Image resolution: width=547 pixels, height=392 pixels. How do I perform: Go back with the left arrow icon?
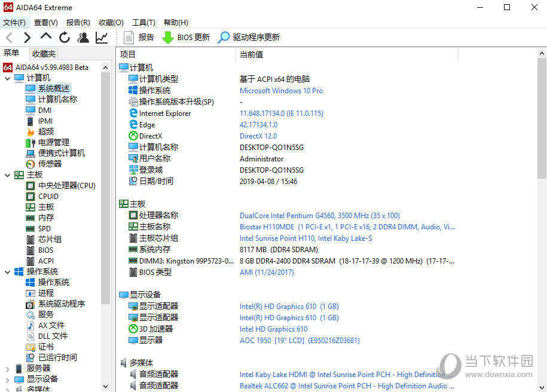coord(10,37)
